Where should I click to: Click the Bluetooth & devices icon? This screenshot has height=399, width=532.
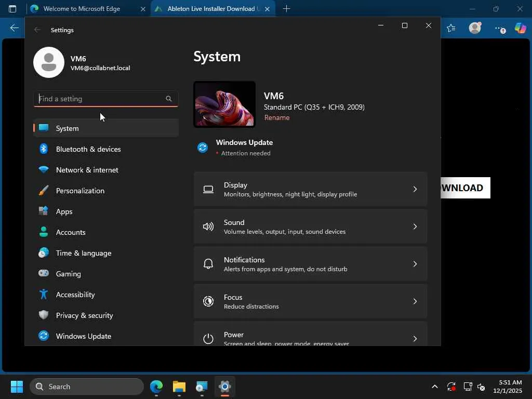click(44, 149)
